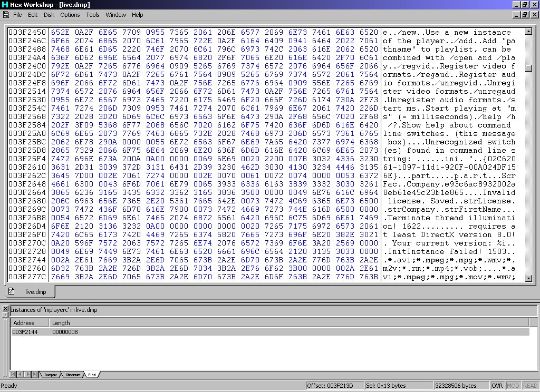Click ASCII text 'm2v;*.rm;*.mp4;*.vob;....*.a'
Screen dimensions: 540x392
449,268
